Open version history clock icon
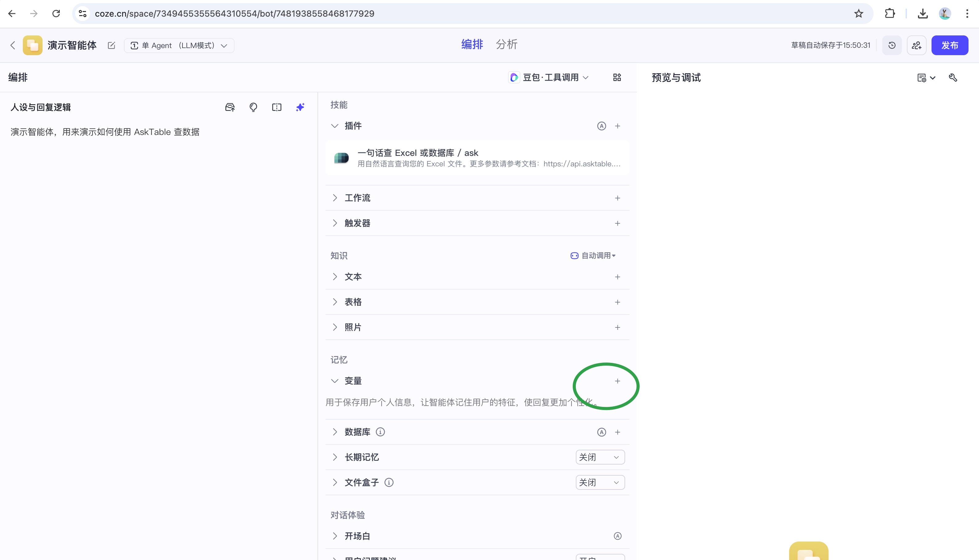This screenshot has width=979, height=560. (x=892, y=45)
